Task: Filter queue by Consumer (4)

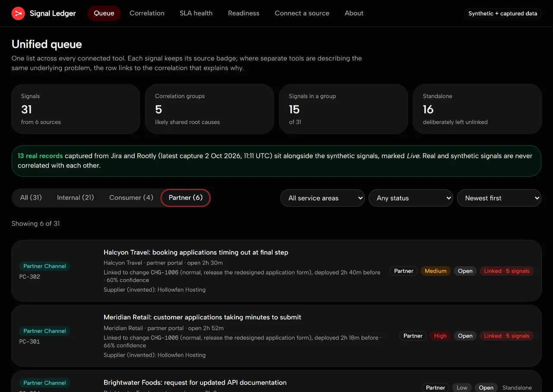Action: pyautogui.click(x=131, y=198)
